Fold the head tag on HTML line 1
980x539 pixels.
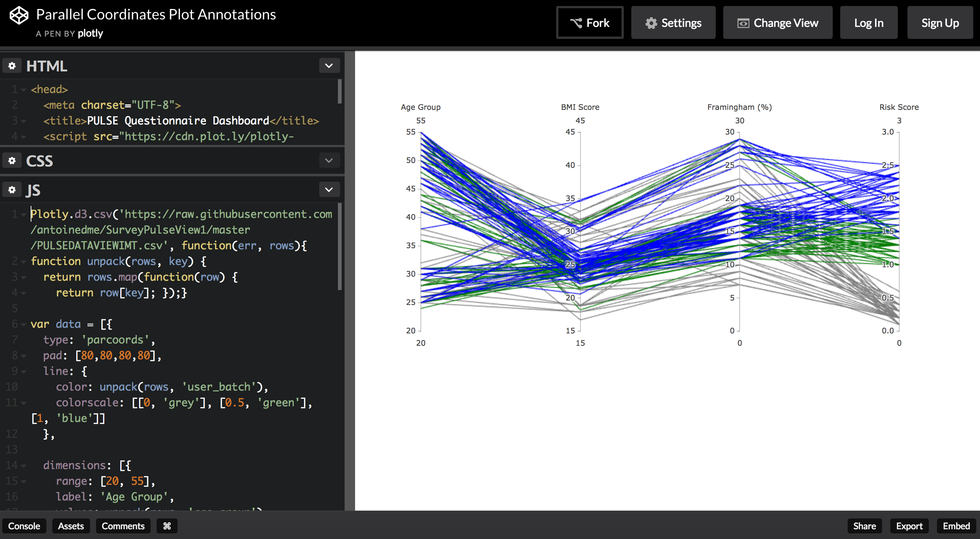[24, 90]
